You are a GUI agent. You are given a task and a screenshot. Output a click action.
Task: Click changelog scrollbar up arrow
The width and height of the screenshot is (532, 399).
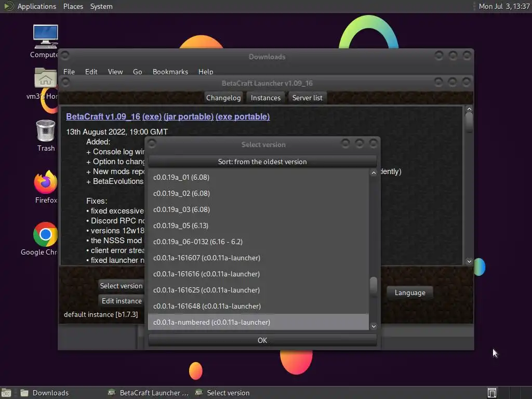(469, 109)
